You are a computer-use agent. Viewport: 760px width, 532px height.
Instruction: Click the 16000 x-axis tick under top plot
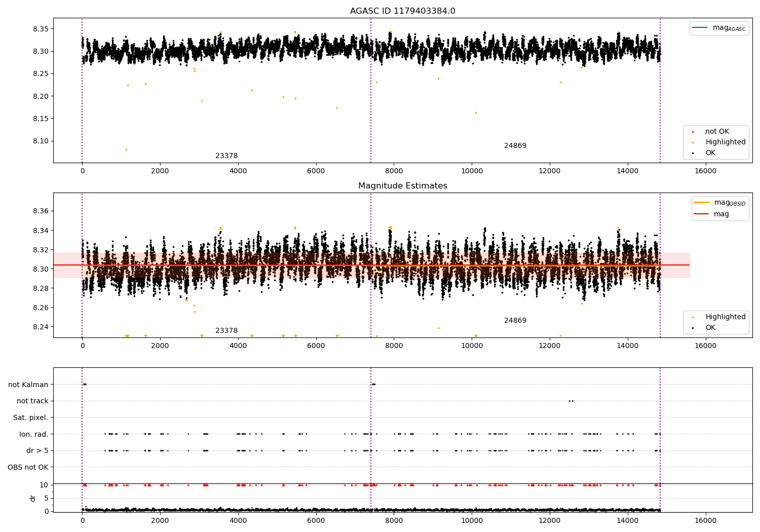click(706, 171)
